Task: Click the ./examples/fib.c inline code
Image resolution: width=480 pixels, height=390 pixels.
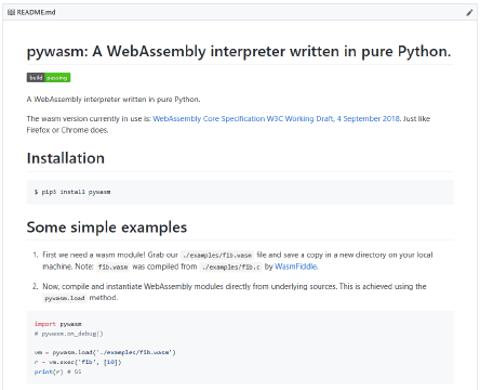Action: [x=231, y=267]
